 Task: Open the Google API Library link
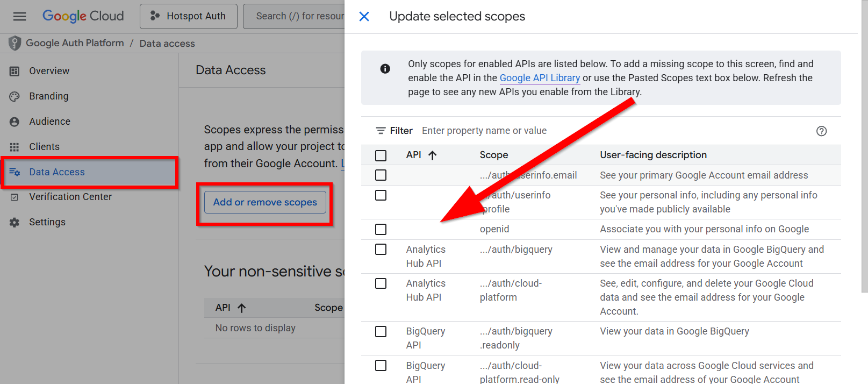[x=540, y=78]
